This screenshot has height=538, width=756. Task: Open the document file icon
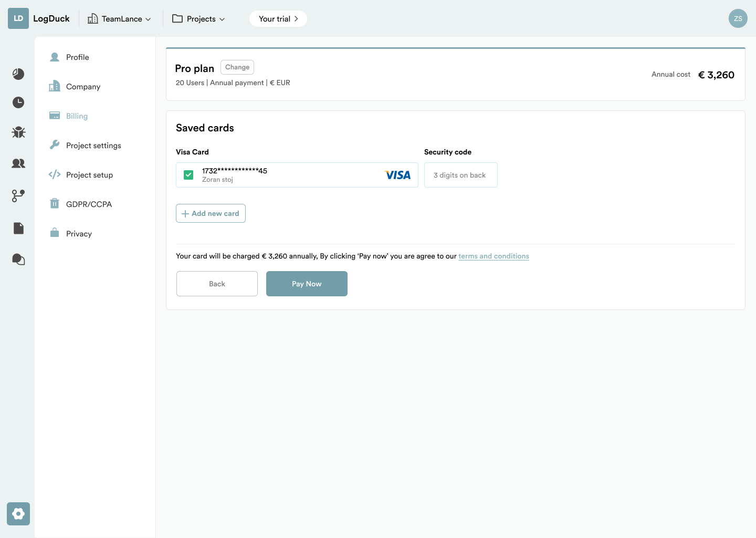[x=18, y=228]
